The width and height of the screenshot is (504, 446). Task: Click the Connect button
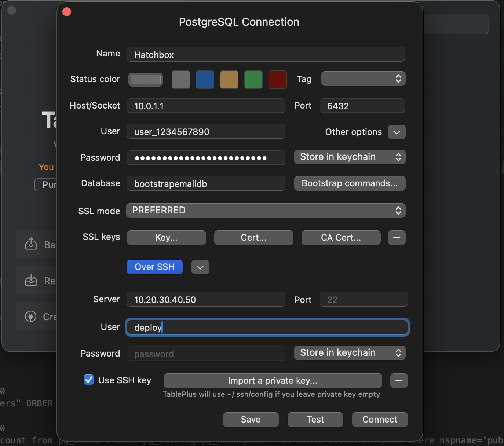[380, 420]
